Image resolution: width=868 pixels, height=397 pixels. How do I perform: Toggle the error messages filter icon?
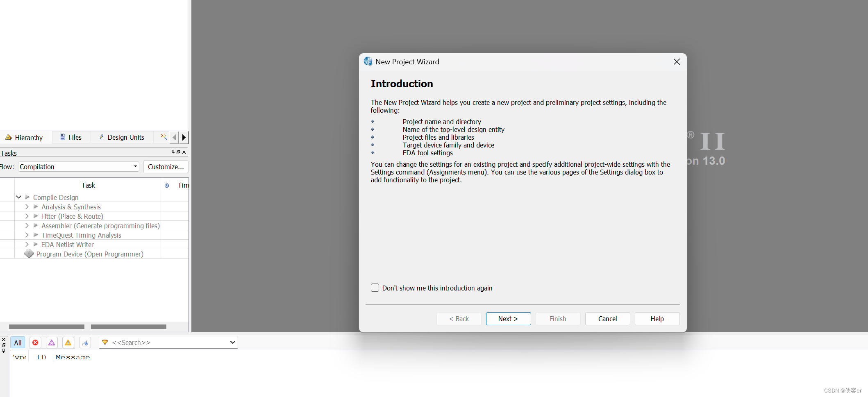click(35, 343)
